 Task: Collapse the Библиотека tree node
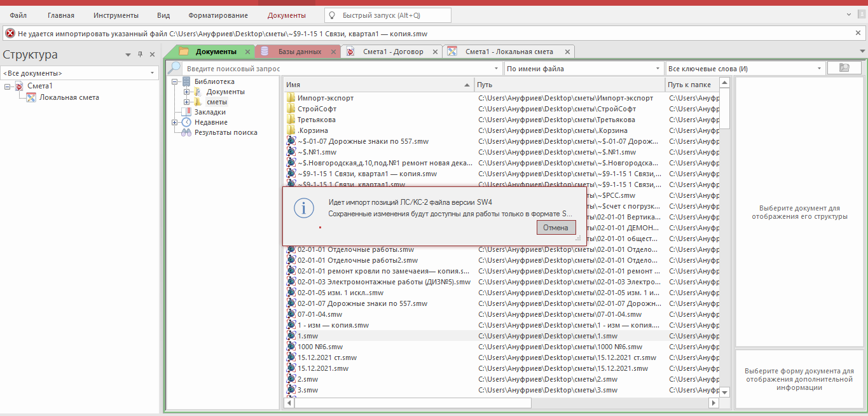tap(174, 81)
